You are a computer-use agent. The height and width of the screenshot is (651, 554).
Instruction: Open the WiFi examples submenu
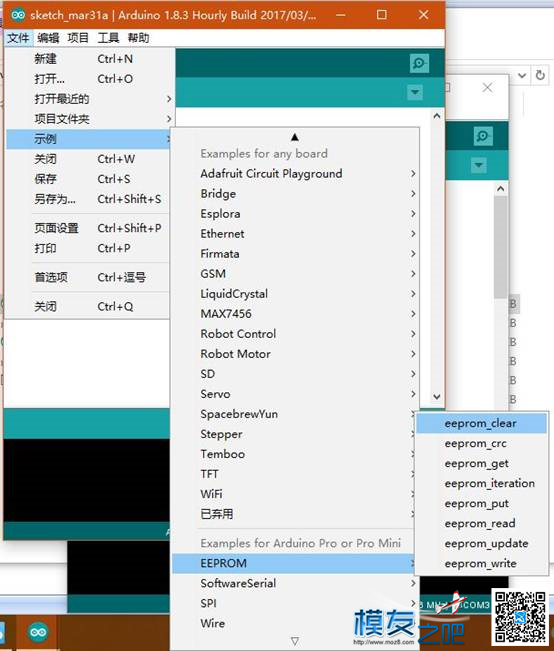pyautogui.click(x=294, y=494)
